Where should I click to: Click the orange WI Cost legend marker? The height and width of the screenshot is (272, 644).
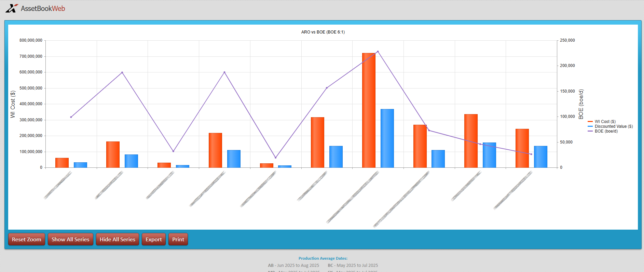pyautogui.click(x=590, y=122)
